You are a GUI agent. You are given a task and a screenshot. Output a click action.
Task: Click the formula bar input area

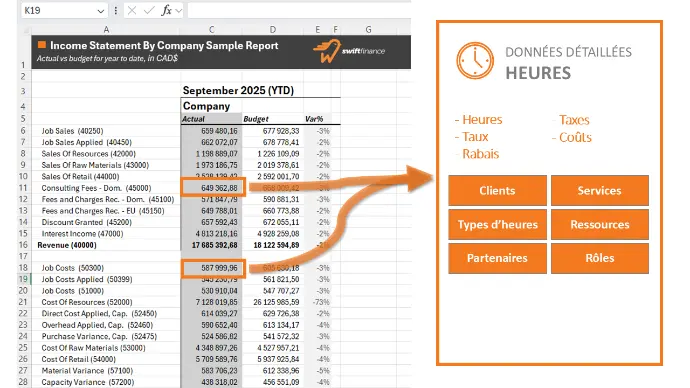point(299,10)
